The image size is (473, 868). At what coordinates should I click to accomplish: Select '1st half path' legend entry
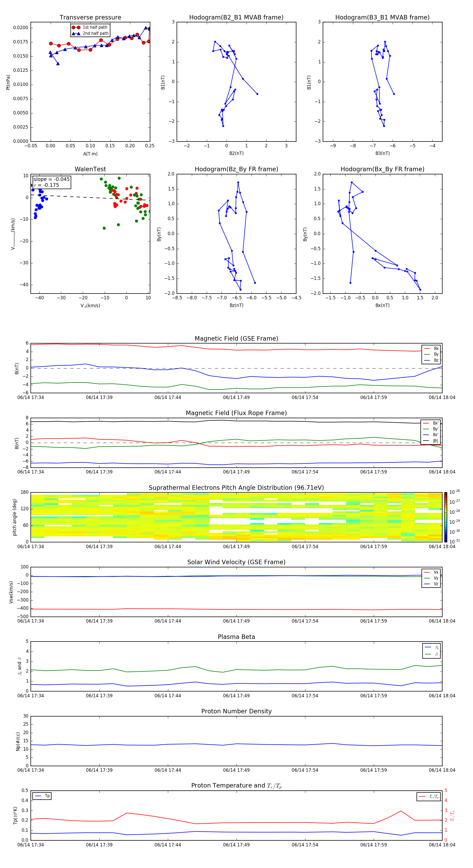point(90,27)
